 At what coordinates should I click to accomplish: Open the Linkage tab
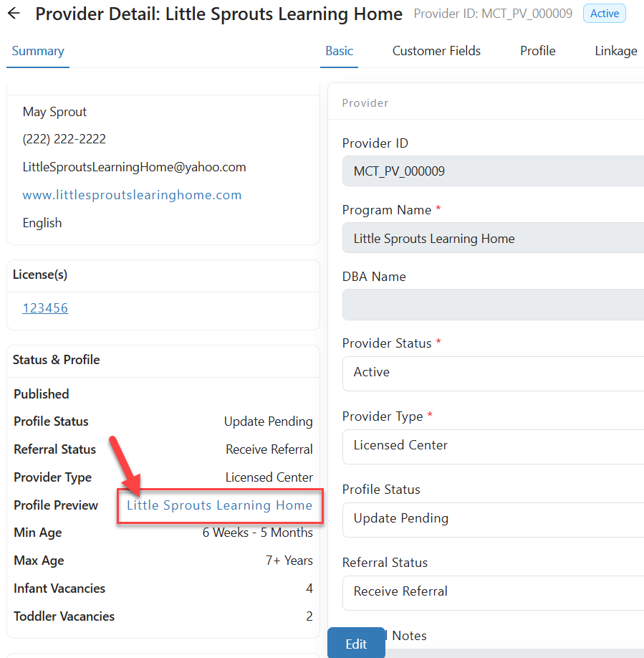(x=616, y=51)
